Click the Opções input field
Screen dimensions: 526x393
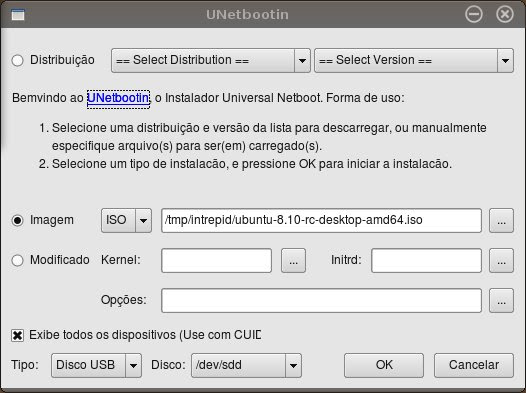coord(321,300)
